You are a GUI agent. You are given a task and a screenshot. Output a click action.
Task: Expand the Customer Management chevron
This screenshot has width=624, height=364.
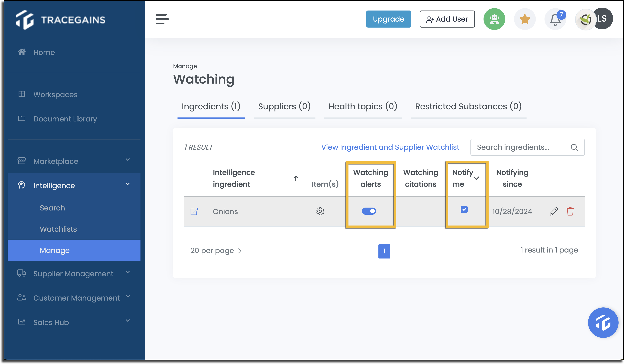pos(128,297)
